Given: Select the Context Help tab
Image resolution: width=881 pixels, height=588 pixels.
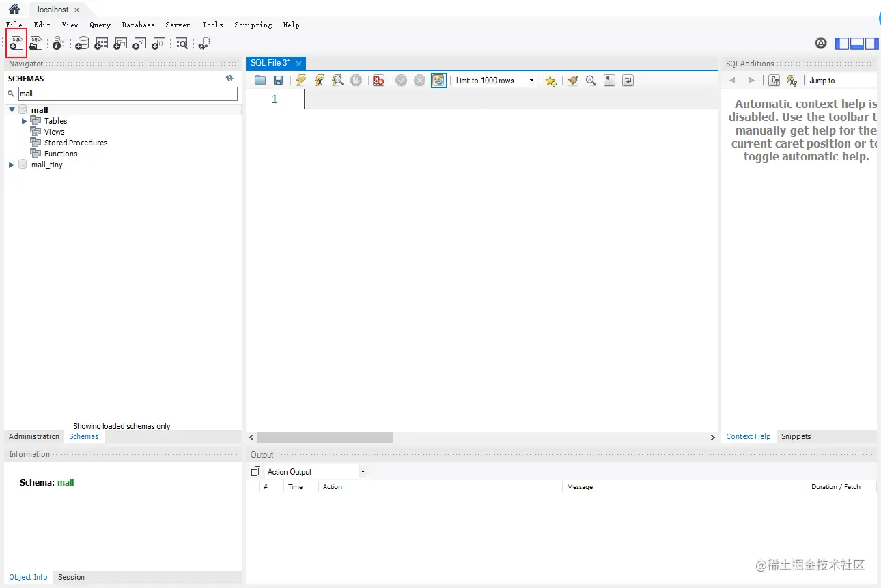Looking at the screenshot, I should click(x=749, y=436).
